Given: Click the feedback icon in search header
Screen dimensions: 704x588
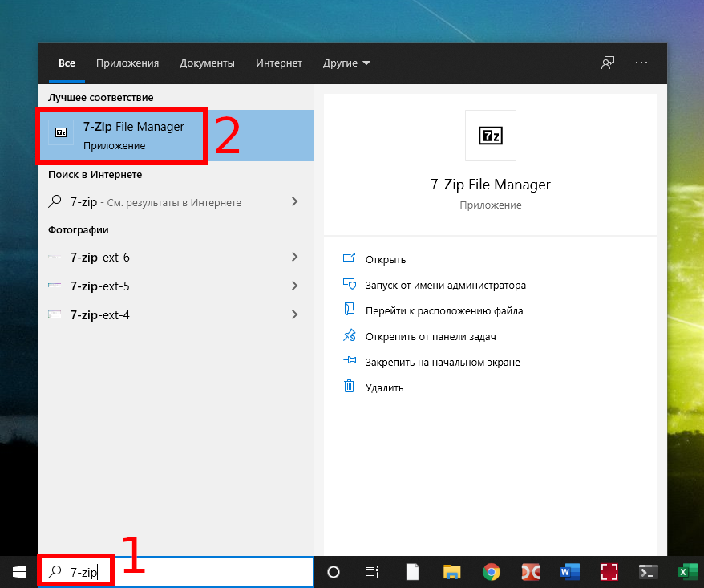Looking at the screenshot, I should [x=608, y=63].
